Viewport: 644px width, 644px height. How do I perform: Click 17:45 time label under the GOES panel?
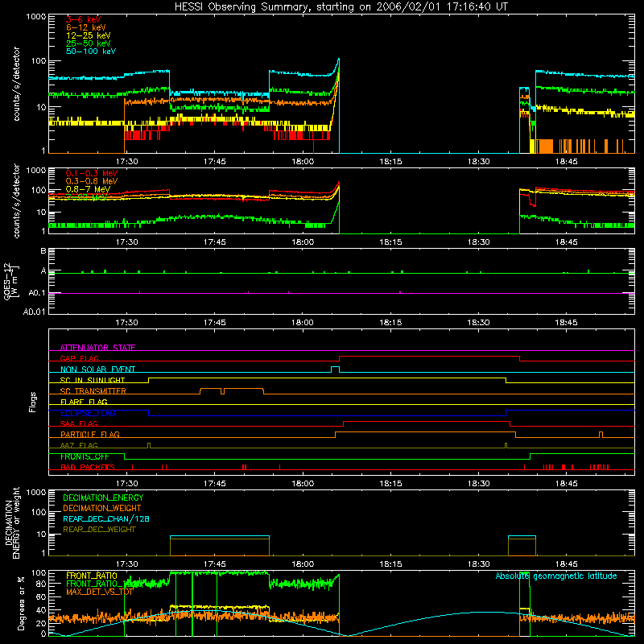[x=214, y=323]
